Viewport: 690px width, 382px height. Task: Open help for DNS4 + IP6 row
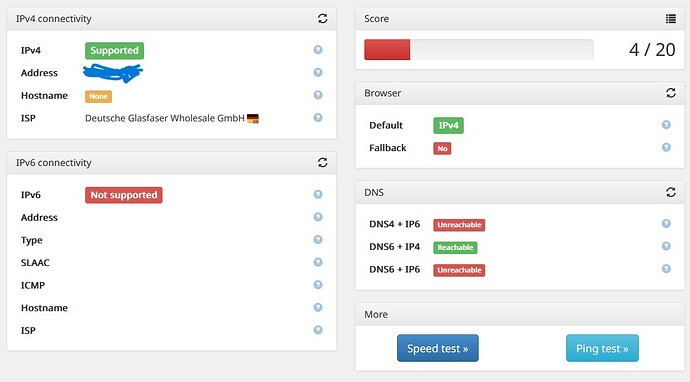tap(666, 224)
